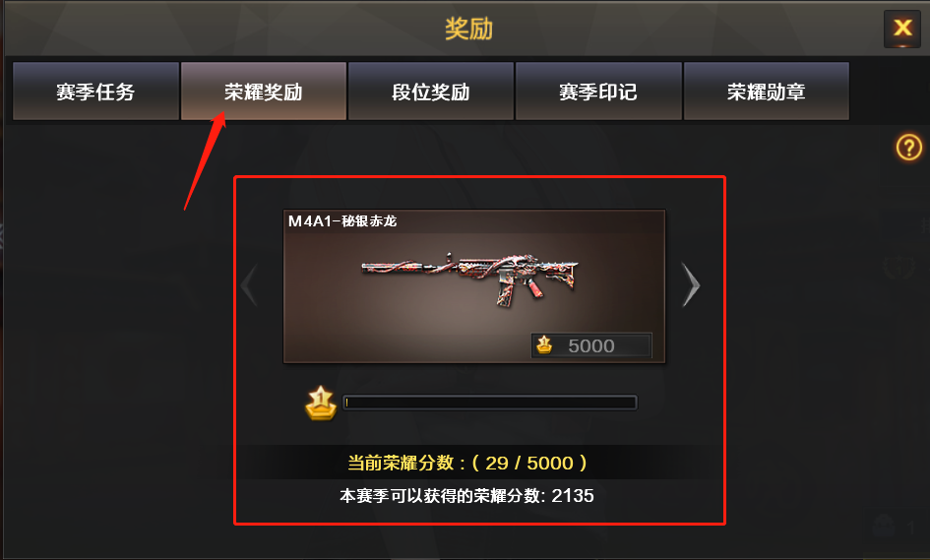This screenshot has width=930, height=560.
Task: Open the 赛季任务 tab
Action: [x=95, y=92]
